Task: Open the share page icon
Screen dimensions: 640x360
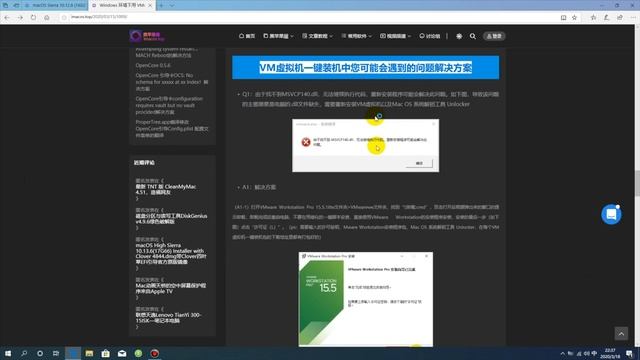Action: point(620,18)
